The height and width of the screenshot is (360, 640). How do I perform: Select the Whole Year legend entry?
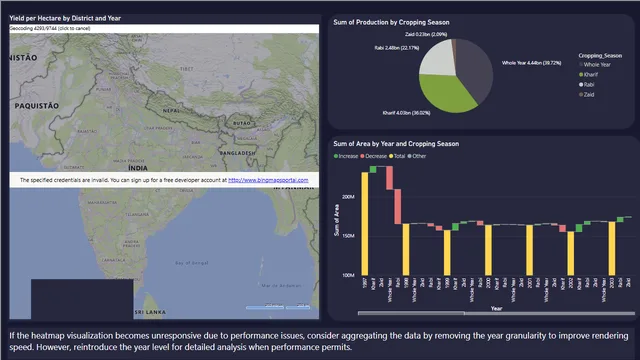595,64
